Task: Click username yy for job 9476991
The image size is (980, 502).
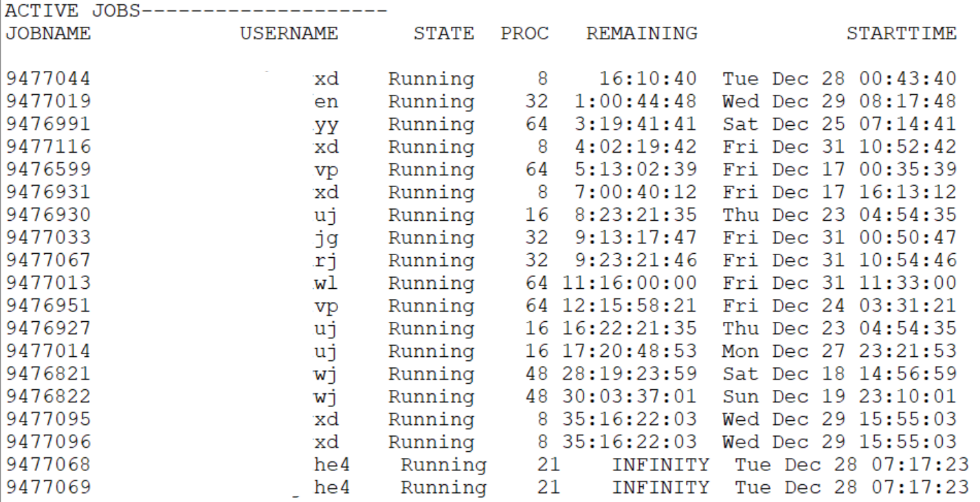Action: pos(326,125)
